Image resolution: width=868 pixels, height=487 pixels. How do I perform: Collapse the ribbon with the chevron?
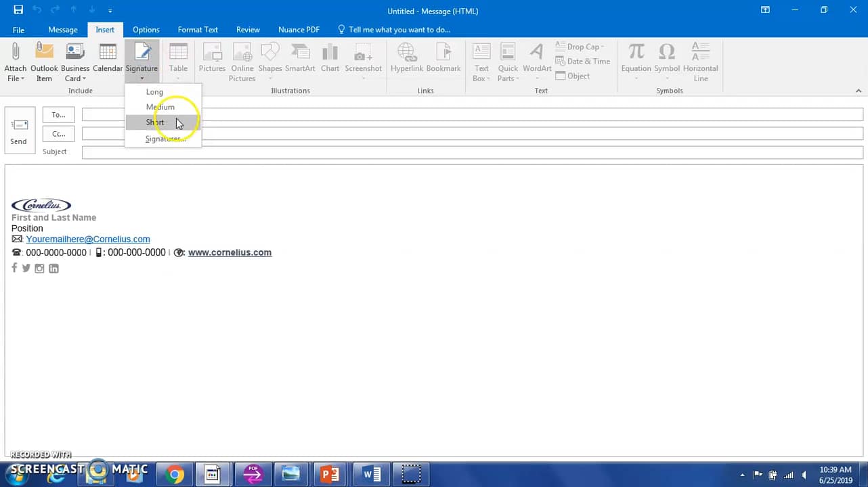pyautogui.click(x=859, y=91)
